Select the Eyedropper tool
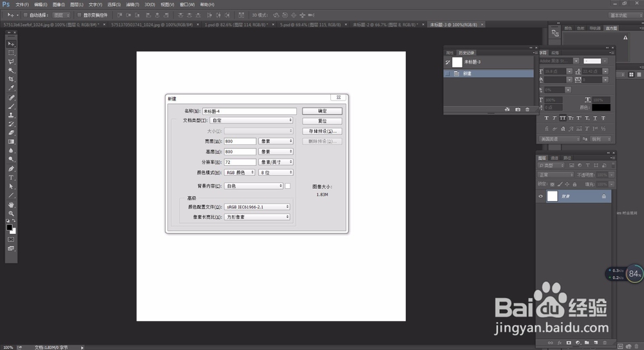Viewport: 644px width, 350px height. pyautogui.click(x=11, y=88)
